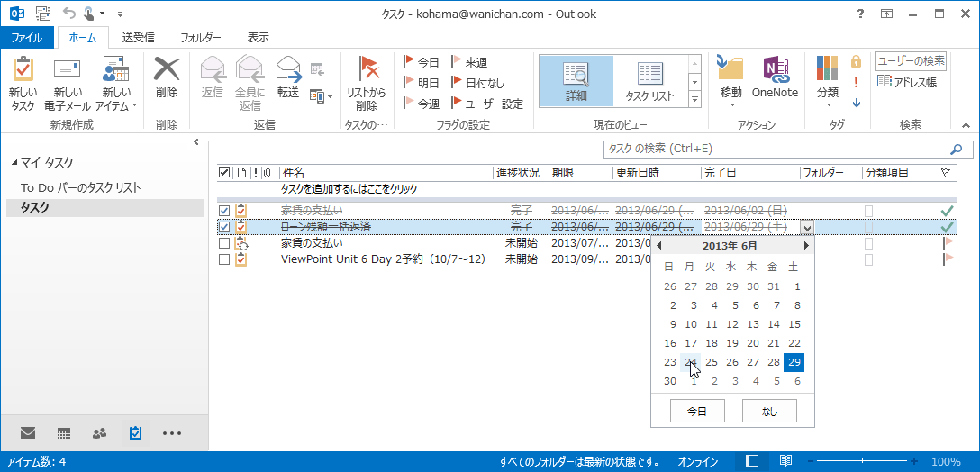Click the flag of ViewPoint Unit 6 task
This screenshot has width=980, height=472.
coord(948,259)
